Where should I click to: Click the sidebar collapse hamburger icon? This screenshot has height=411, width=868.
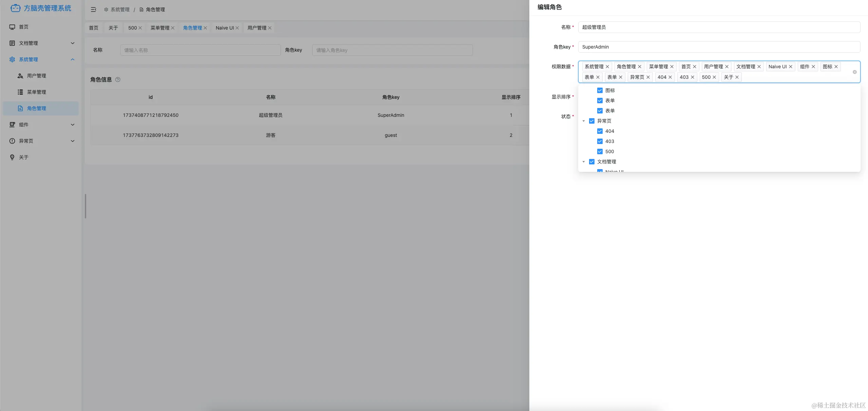(93, 10)
